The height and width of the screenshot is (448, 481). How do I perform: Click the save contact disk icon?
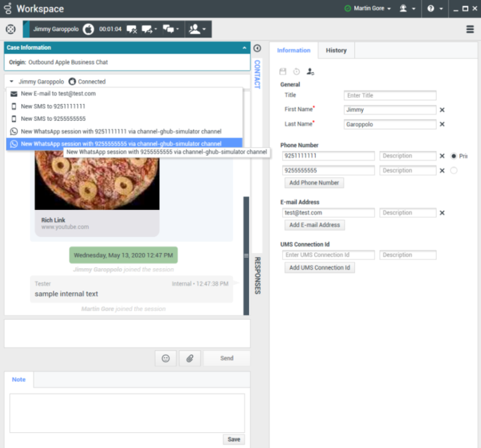pyautogui.click(x=283, y=72)
